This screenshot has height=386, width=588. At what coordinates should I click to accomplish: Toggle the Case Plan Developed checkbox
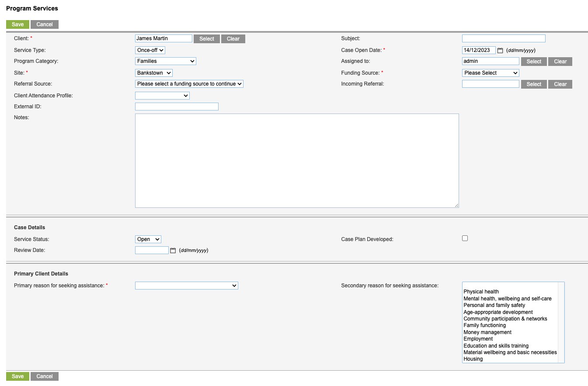tap(465, 238)
